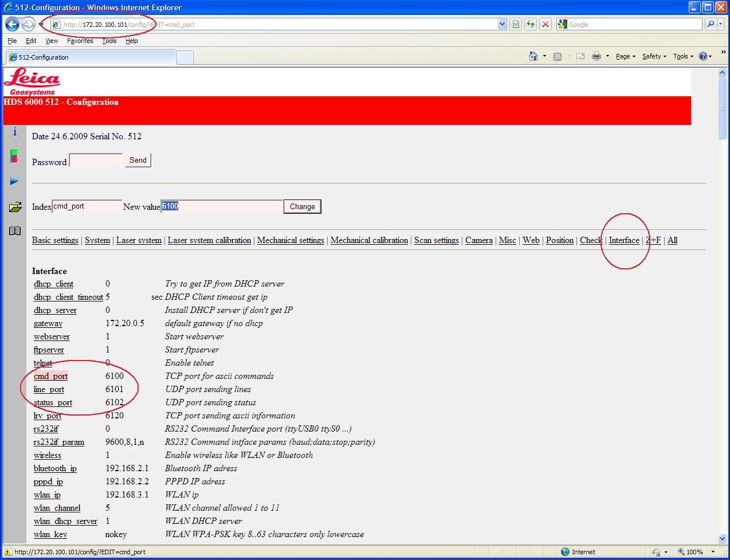Edit the dhcp_client parameter link

coord(53,284)
